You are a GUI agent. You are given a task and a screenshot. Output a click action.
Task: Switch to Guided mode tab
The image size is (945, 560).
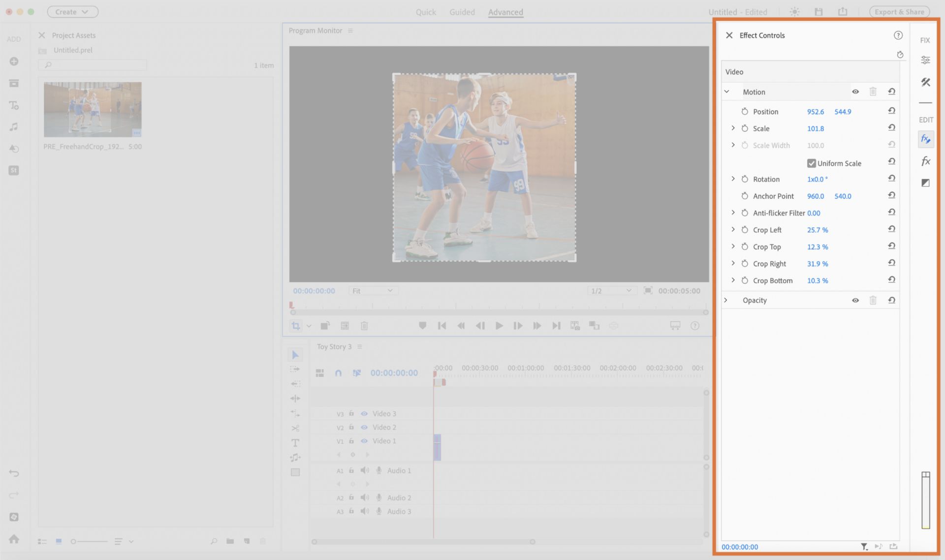coord(462,12)
